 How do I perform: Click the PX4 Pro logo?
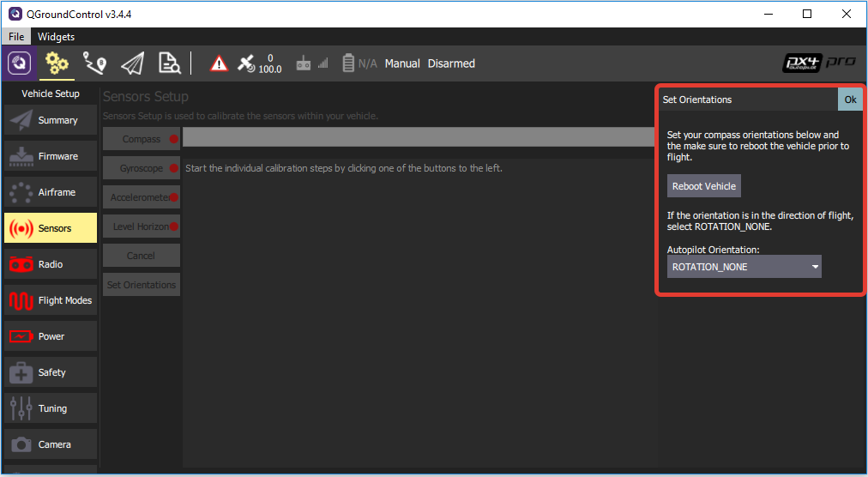pos(818,63)
